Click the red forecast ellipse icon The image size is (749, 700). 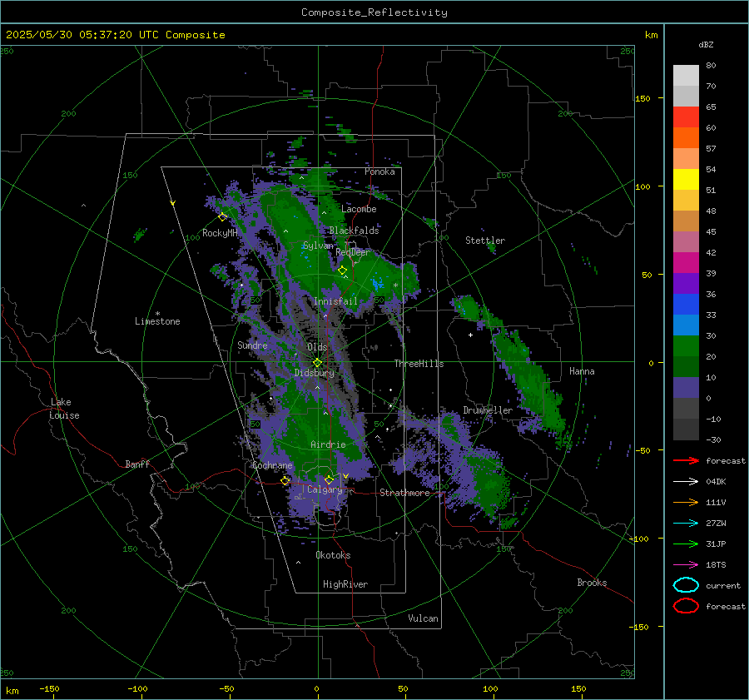tap(686, 606)
